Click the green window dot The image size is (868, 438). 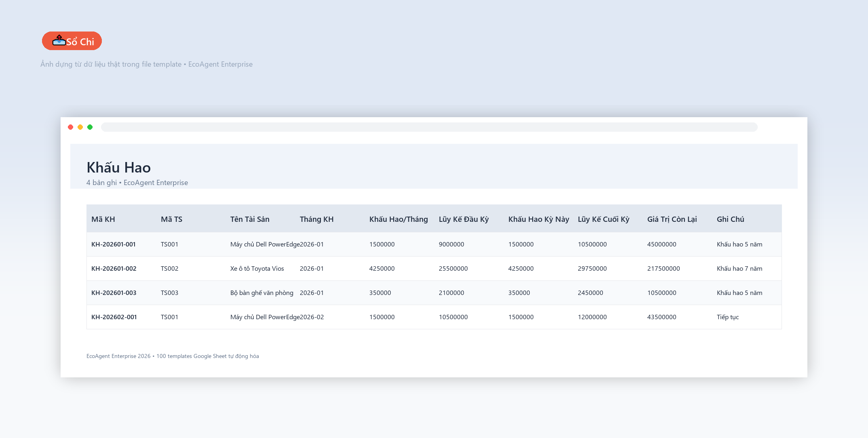point(90,127)
